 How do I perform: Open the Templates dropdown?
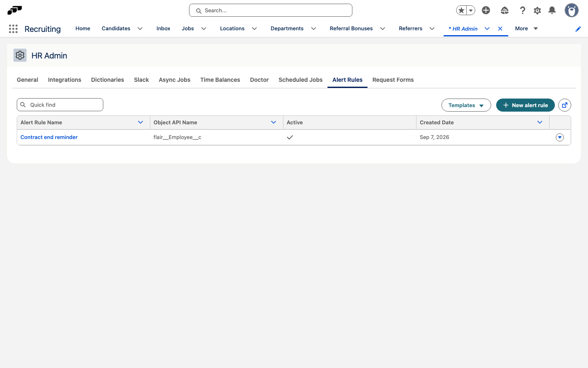pyautogui.click(x=466, y=105)
